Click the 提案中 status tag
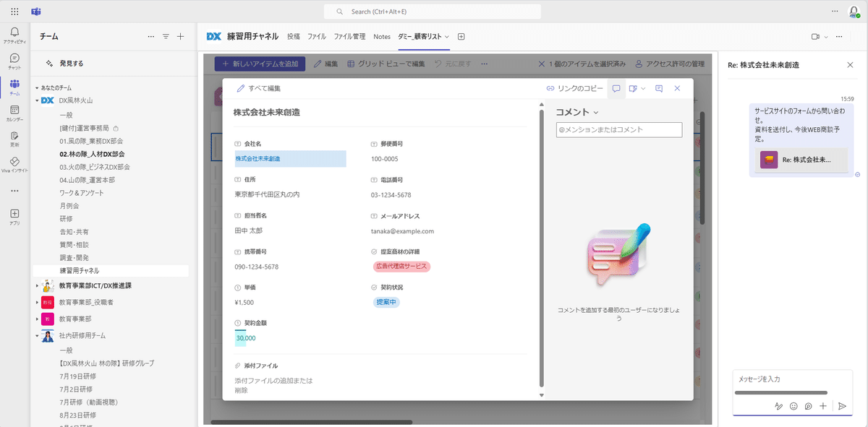The image size is (868, 427). click(x=386, y=302)
